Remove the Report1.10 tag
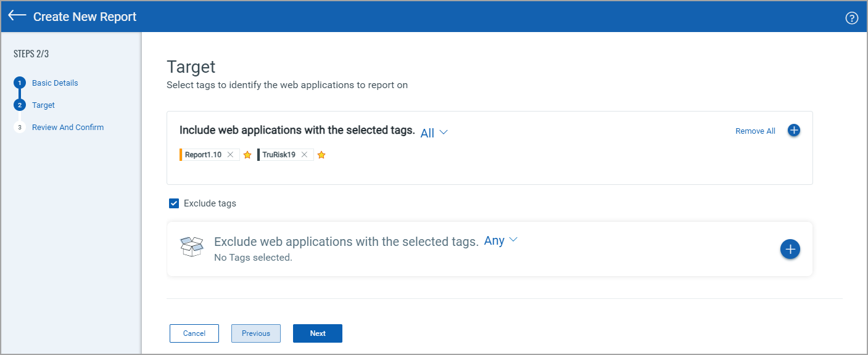 [230, 155]
